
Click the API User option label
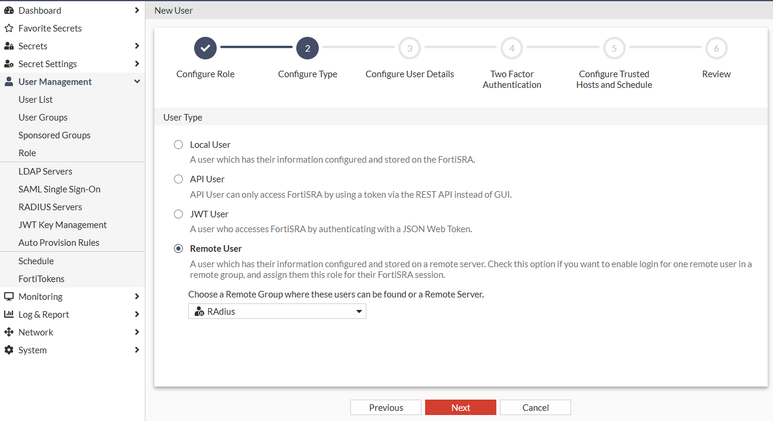[x=207, y=179]
